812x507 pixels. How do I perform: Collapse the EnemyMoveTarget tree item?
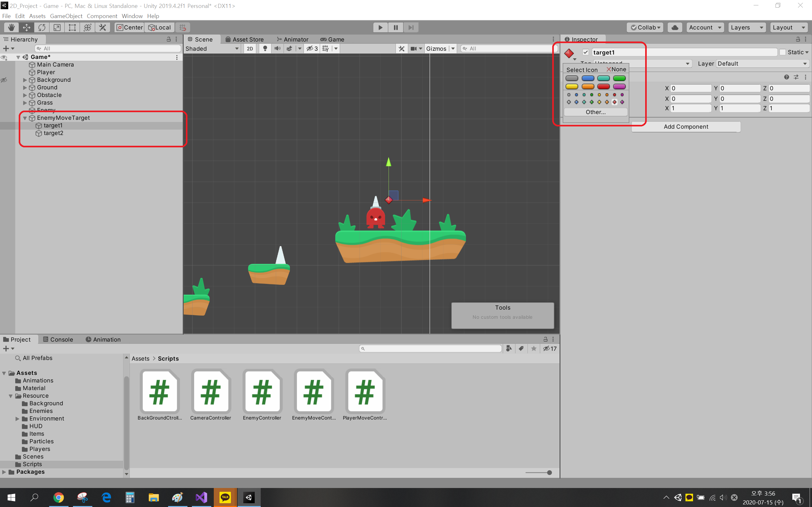coord(25,118)
